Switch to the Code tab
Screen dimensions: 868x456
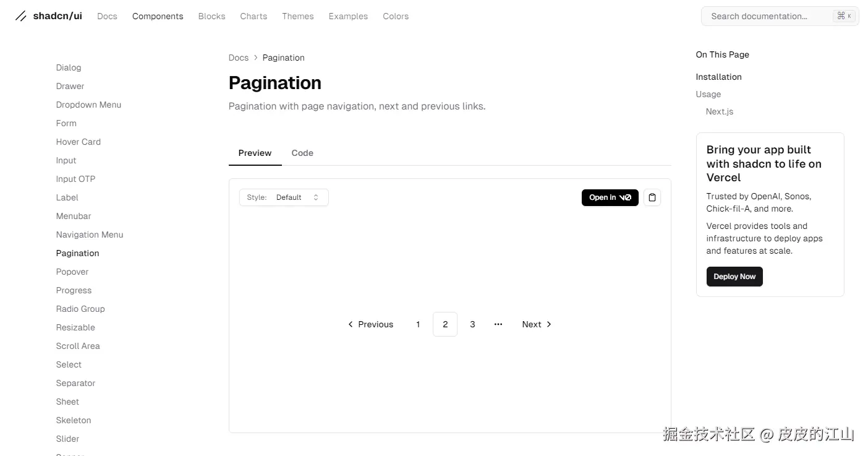click(302, 153)
